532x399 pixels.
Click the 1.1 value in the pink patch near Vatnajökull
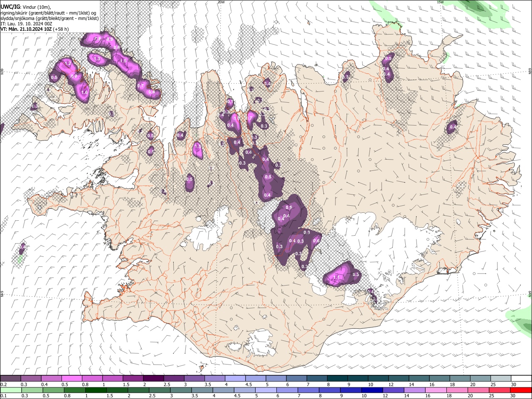click(336, 277)
